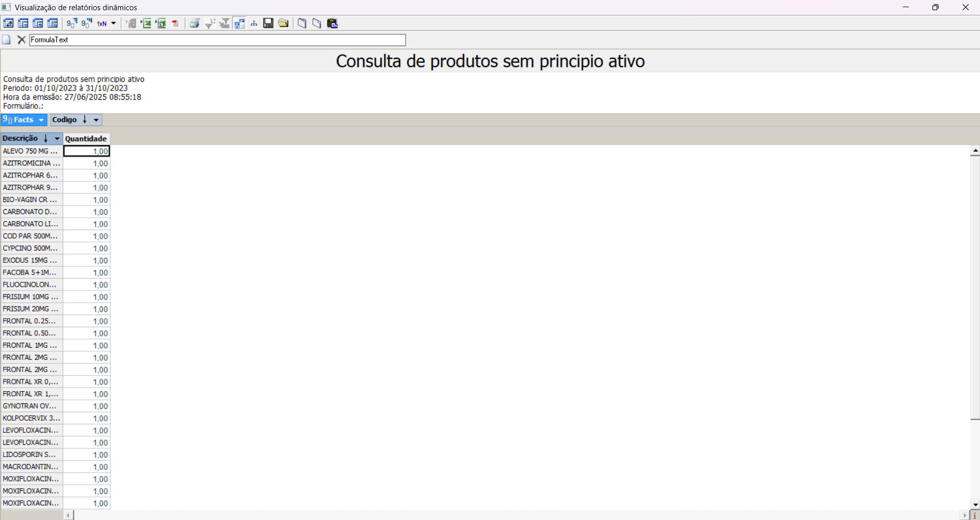Select the LIDOSPORIN row
This screenshot has height=520, width=980.
pyautogui.click(x=32, y=455)
